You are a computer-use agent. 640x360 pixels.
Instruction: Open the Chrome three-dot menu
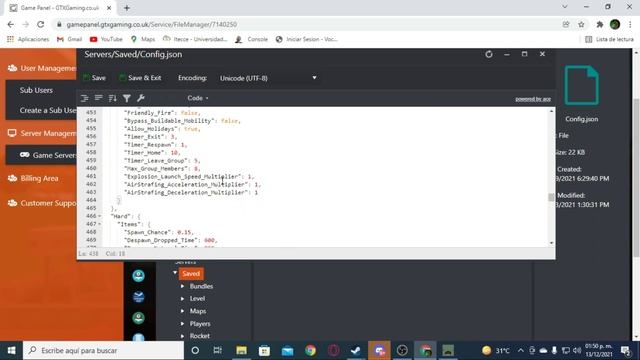(630, 24)
